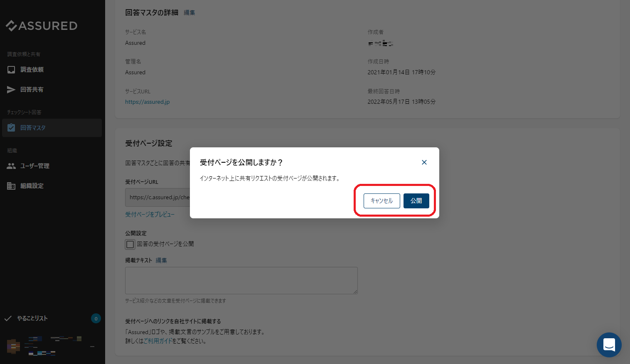Open やることリスト

[32, 318]
